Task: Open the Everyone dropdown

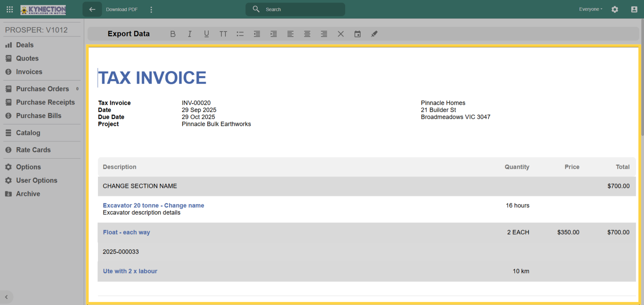Action: 591,9
